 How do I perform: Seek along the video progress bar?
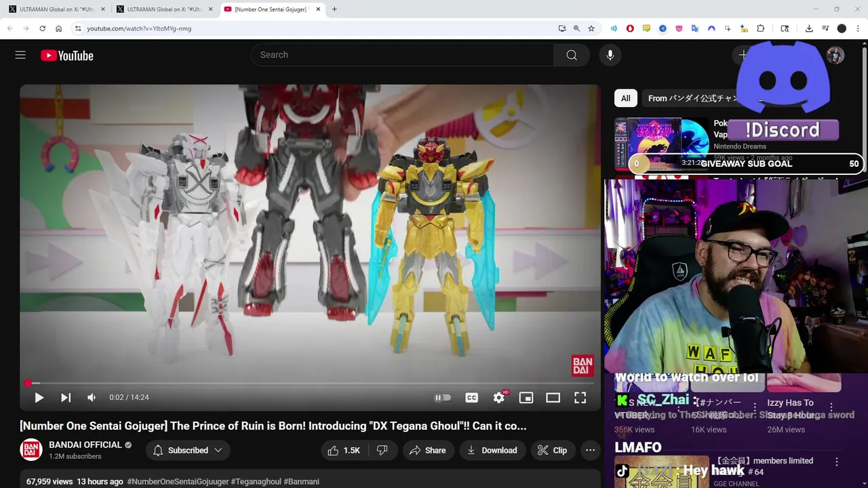[310, 384]
